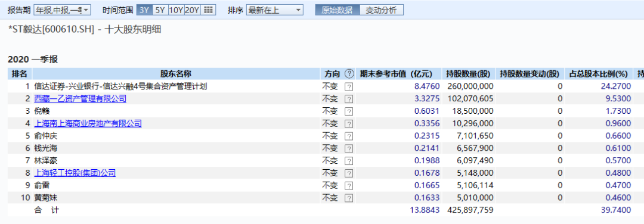644x224 pixels.
Task: Select shareholder name 俞雷
Action: [42, 185]
